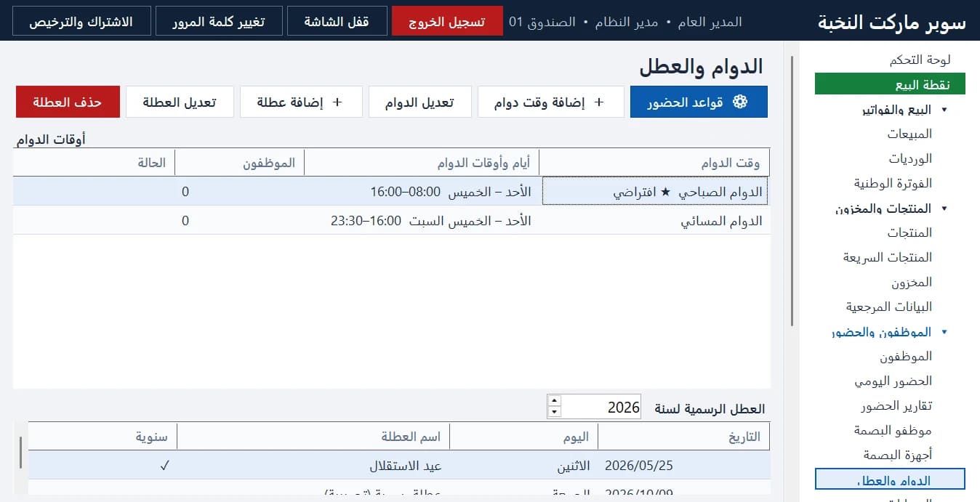Open المخزون in sidebar
This screenshot has width=980, height=502.
pos(912,282)
